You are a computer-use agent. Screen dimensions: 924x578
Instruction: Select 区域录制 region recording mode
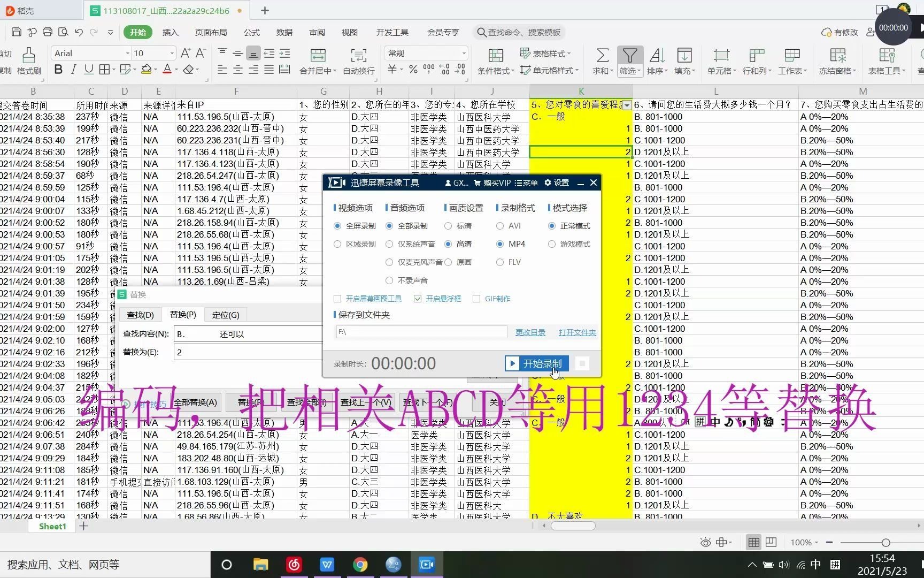(x=337, y=244)
